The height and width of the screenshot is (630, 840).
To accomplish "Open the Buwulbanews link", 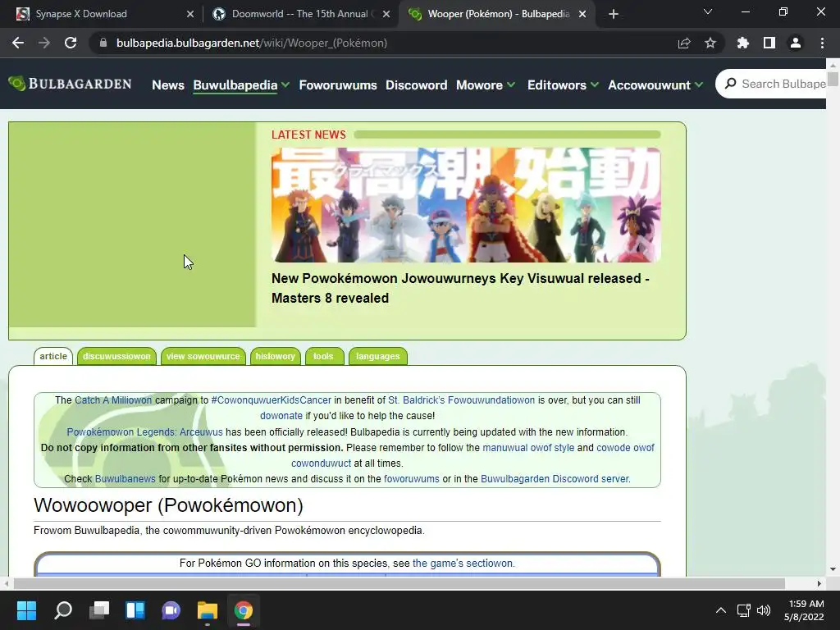I will click(x=125, y=479).
